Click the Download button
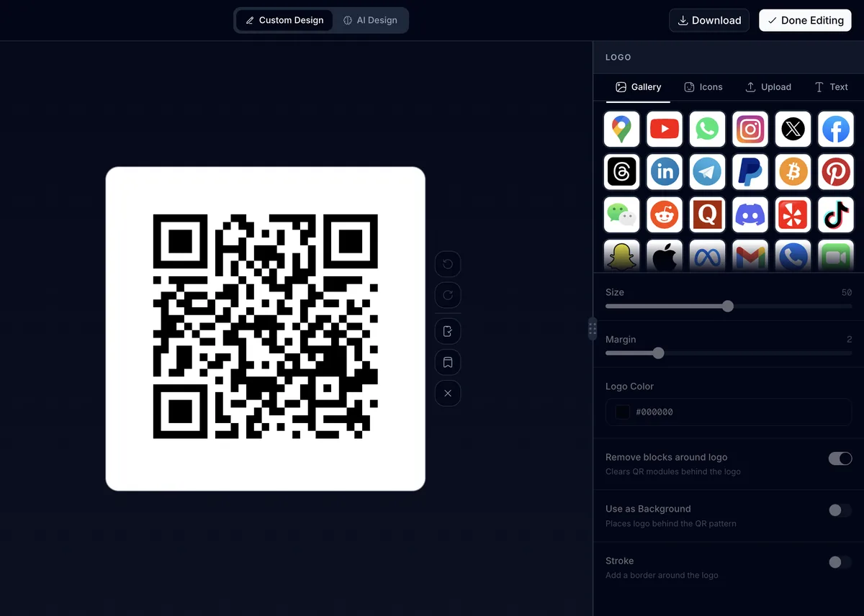The width and height of the screenshot is (864, 616). click(x=709, y=20)
